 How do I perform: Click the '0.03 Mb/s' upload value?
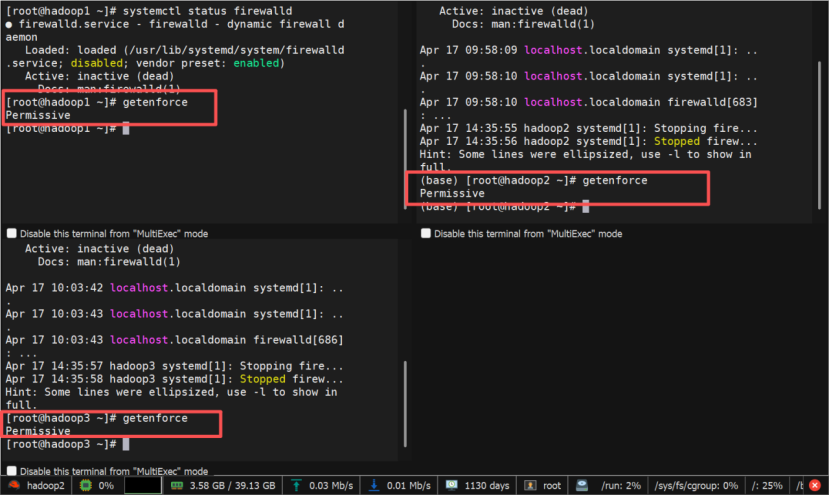click(331, 485)
